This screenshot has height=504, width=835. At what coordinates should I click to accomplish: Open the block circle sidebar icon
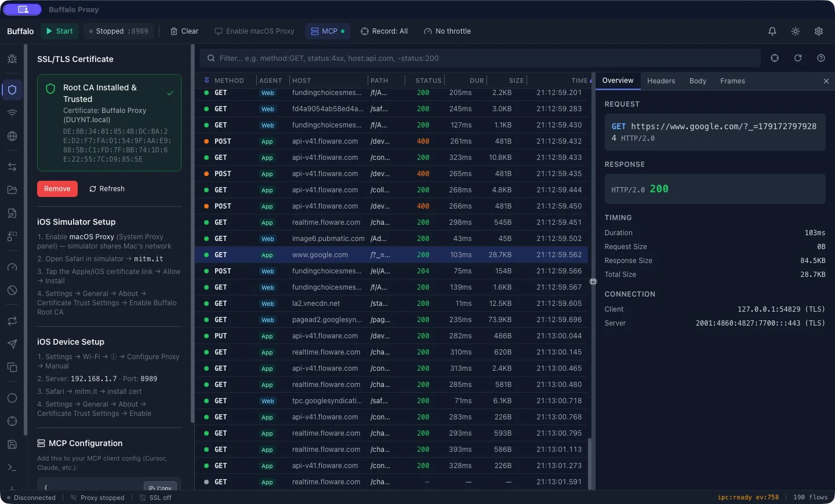point(12,290)
